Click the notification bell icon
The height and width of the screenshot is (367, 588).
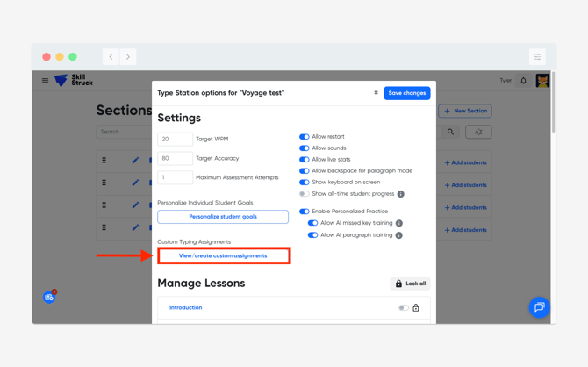[x=524, y=81]
